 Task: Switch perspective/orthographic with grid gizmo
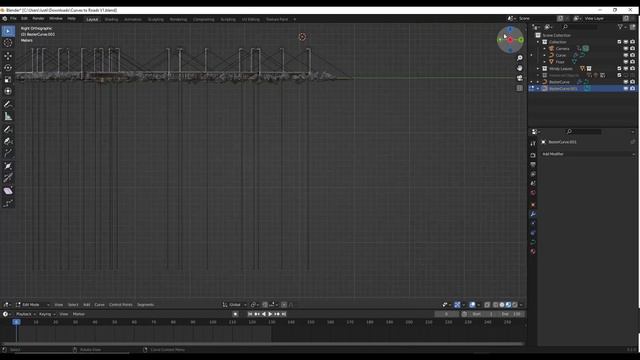click(x=520, y=88)
